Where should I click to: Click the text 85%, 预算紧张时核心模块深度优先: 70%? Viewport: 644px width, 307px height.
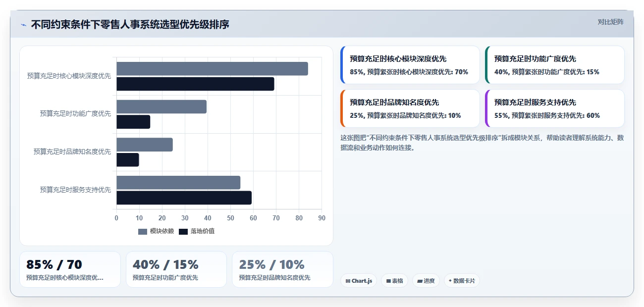tap(409, 72)
